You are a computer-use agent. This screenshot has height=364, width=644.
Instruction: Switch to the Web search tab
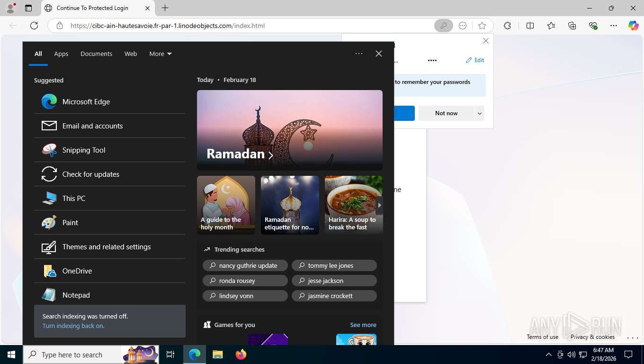pyautogui.click(x=131, y=54)
